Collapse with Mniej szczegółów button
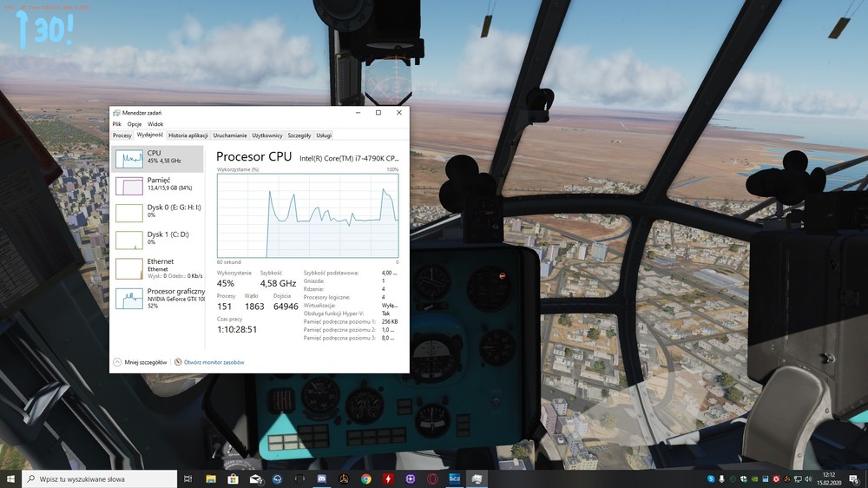The width and height of the screenshot is (868, 488). pyautogui.click(x=140, y=362)
